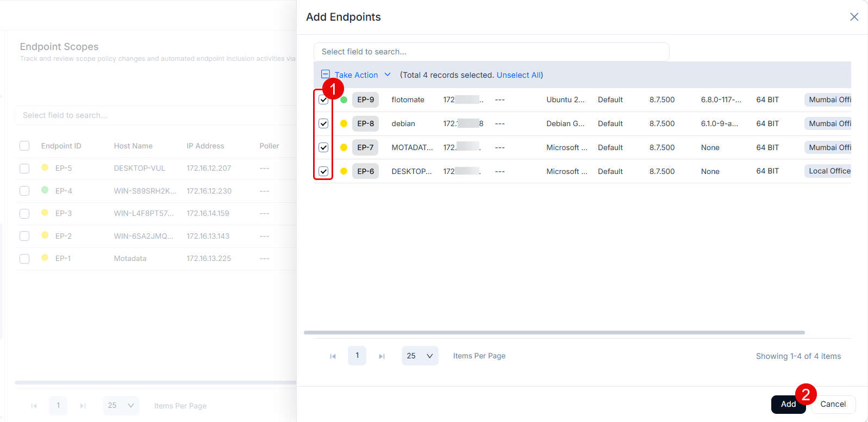Tick the EP-4 checkbox in Endpoint Scopes
Screen dimensions: 868x422
24,191
